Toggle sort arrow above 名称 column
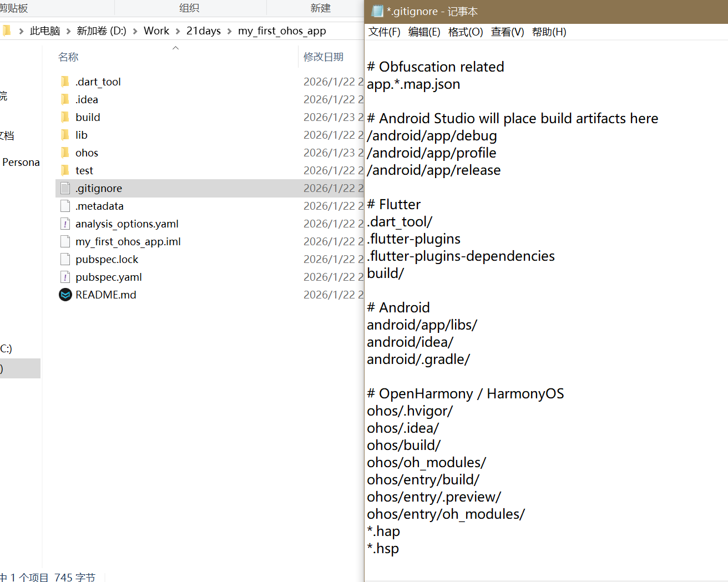The width and height of the screenshot is (728, 582). 175,48
